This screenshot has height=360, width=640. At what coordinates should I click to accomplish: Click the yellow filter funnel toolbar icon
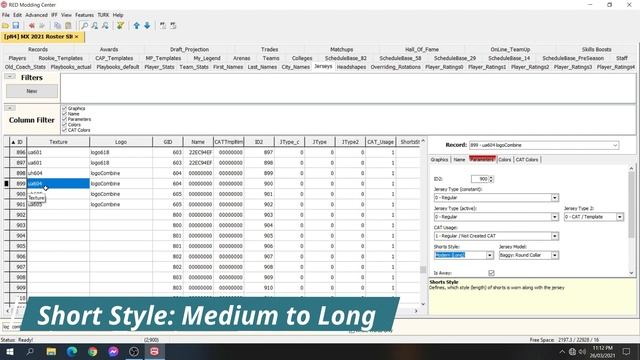[x=120, y=26]
